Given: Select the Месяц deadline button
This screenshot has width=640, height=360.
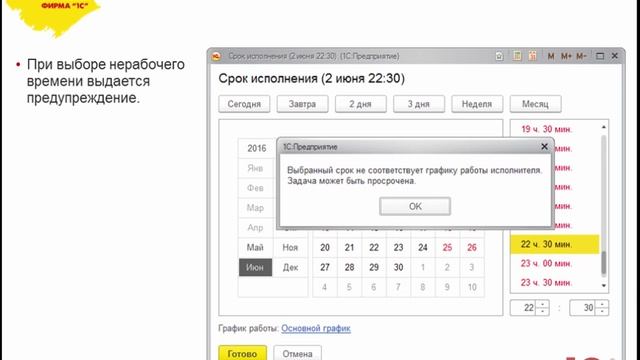Looking at the screenshot, I should click(536, 104).
